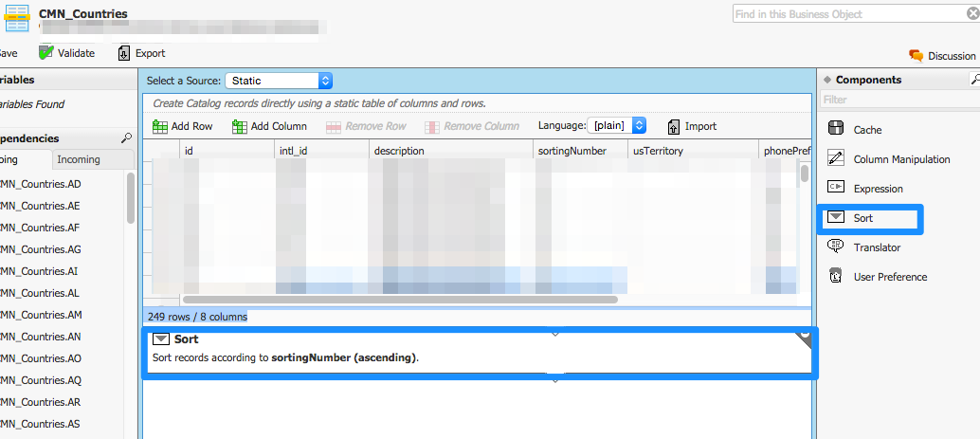Click the Add Column table icon
This screenshot has width=980, height=439.
tap(240, 126)
